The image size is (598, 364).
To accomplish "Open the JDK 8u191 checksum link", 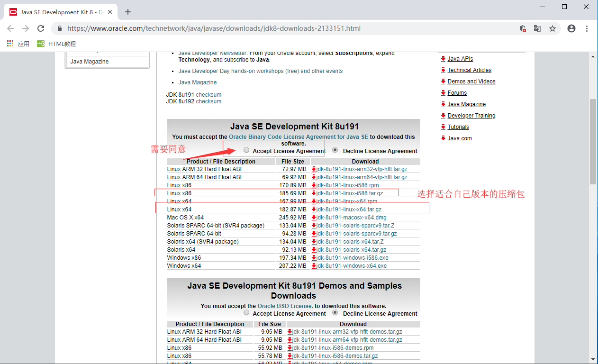I will 208,95.
